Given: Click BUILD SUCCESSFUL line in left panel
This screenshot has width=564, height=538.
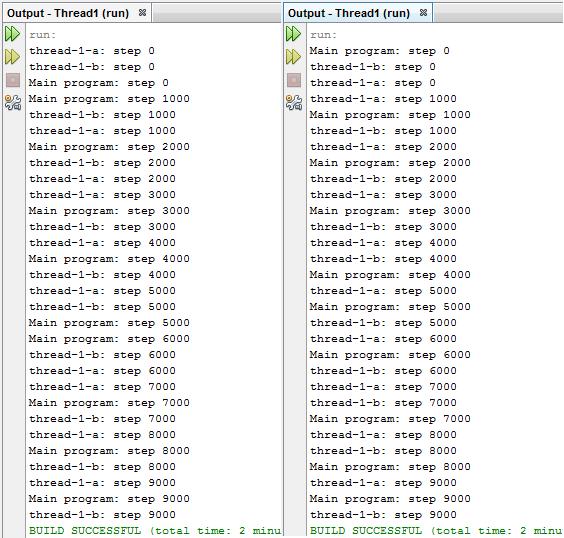Looking at the screenshot, I should [155, 531].
